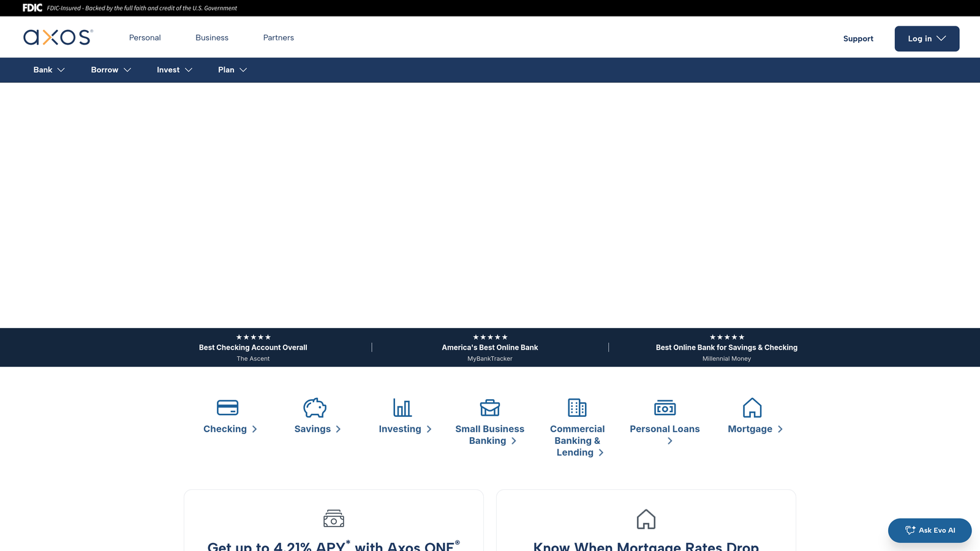The width and height of the screenshot is (980, 551).
Task: Click 'Best Checking Account Overall' award text
Action: pos(253,348)
